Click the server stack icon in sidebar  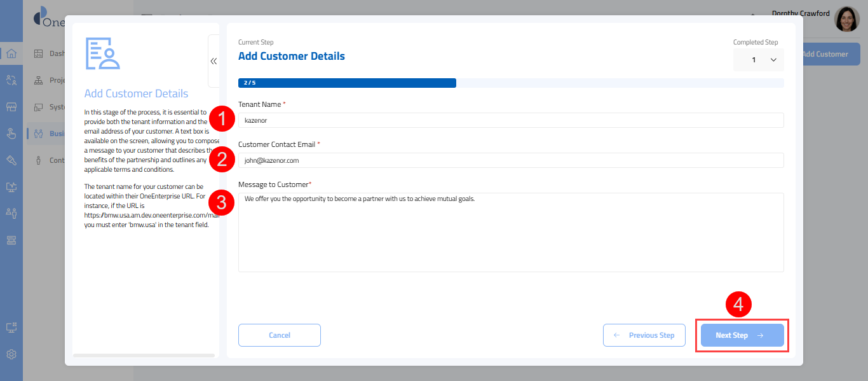point(11,240)
